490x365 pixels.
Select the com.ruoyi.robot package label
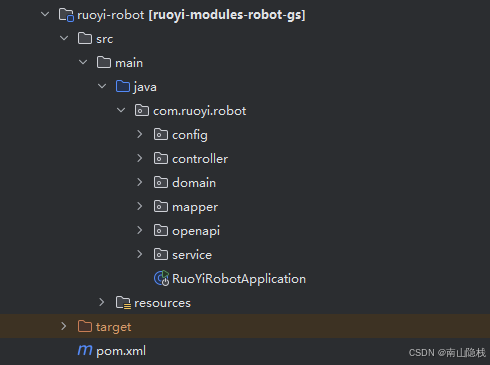coord(200,111)
